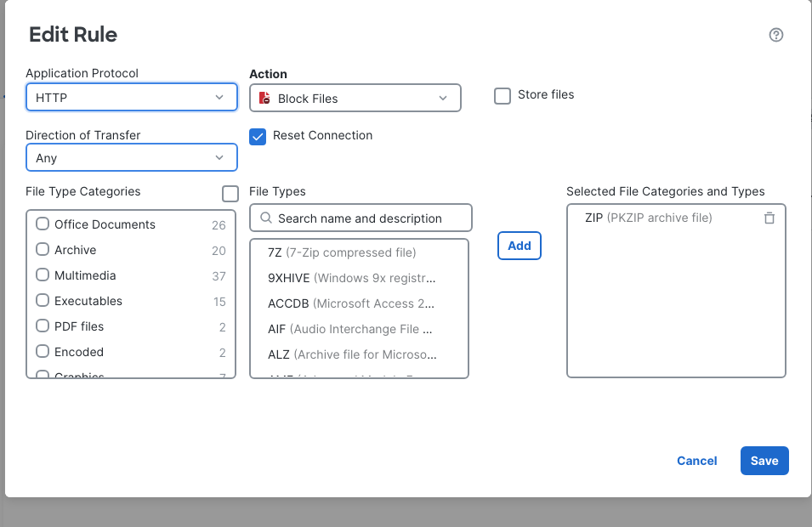Click the search magnifier icon in File Types
This screenshot has height=527, width=812.
[265, 218]
